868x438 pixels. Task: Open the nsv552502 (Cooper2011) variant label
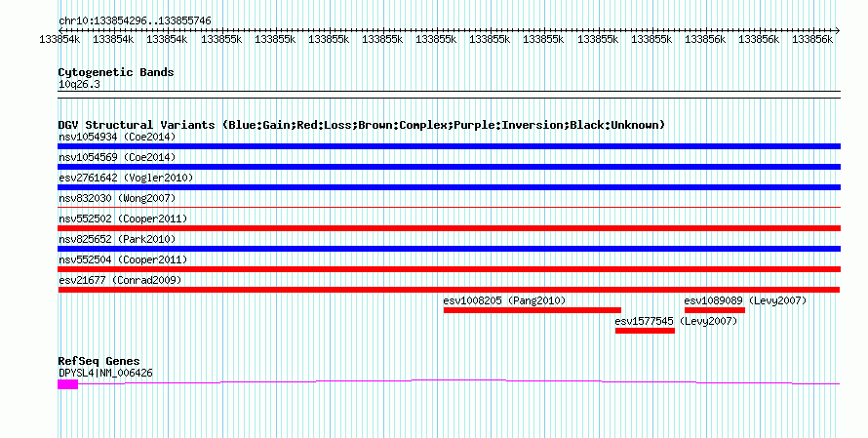tap(123, 219)
